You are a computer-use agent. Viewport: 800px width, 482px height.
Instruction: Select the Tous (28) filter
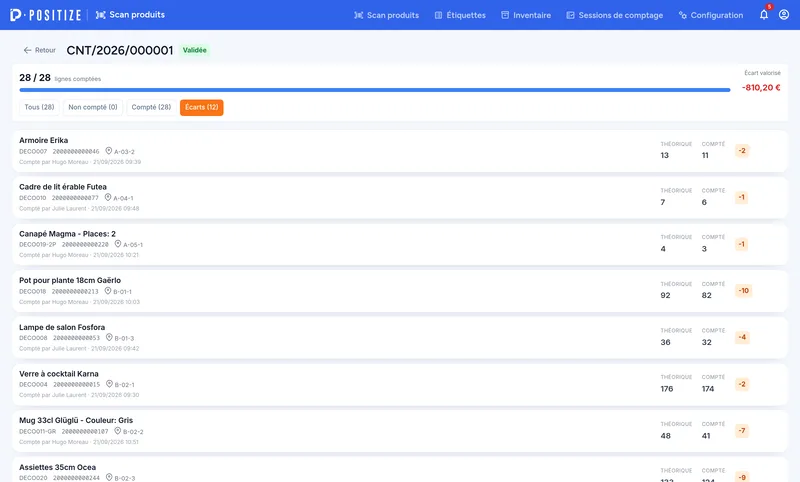[39, 107]
